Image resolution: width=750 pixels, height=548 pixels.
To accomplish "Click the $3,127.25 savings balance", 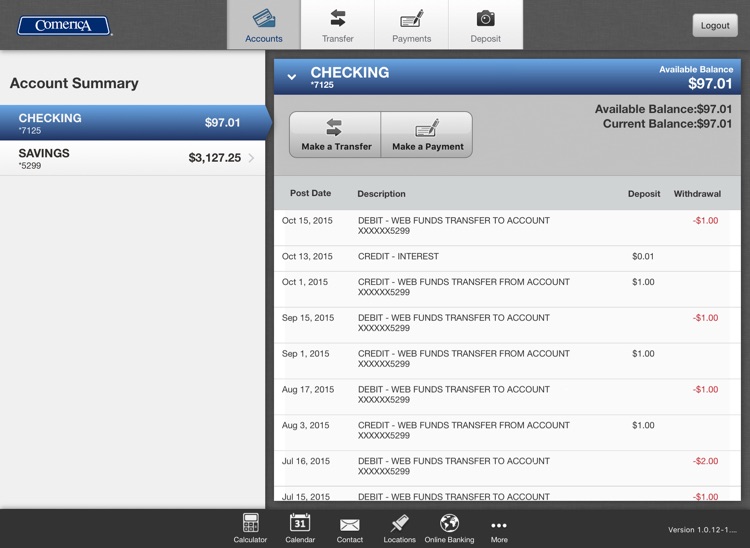I will pos(214,158).
